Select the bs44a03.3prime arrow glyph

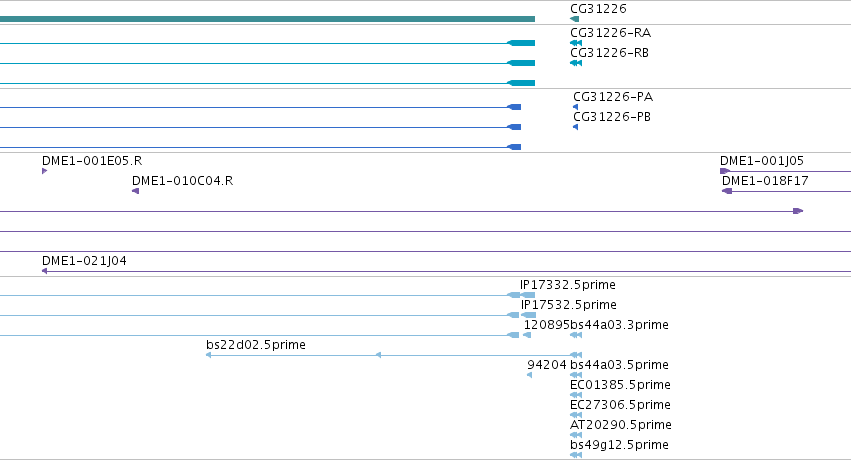pos(576,335)
